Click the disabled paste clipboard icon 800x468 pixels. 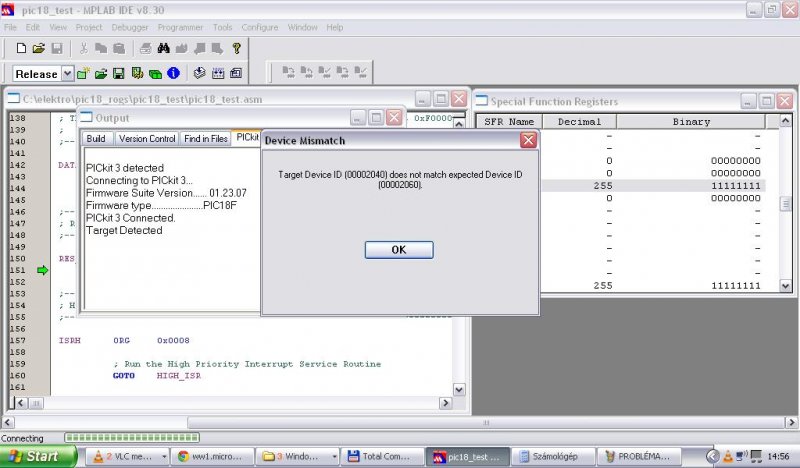[119, 48]
